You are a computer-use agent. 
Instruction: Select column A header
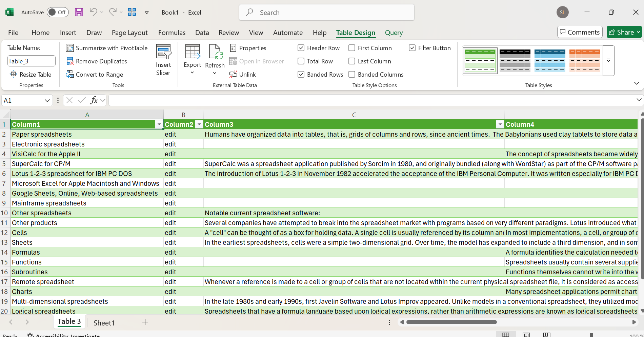(87, 115)
